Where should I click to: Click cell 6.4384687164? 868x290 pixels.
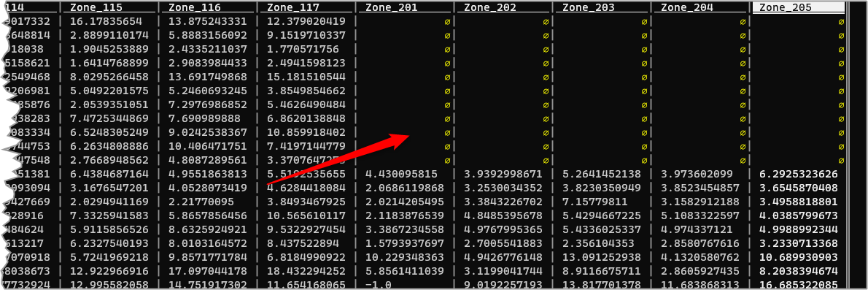109,174
